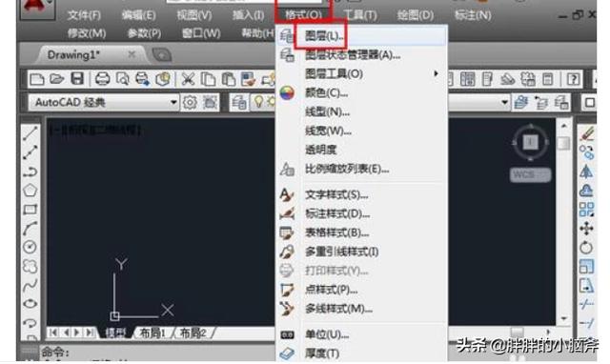The image size is (610, 364).
Task: Select the Circle draw tool
Action: tap(30, 247)
